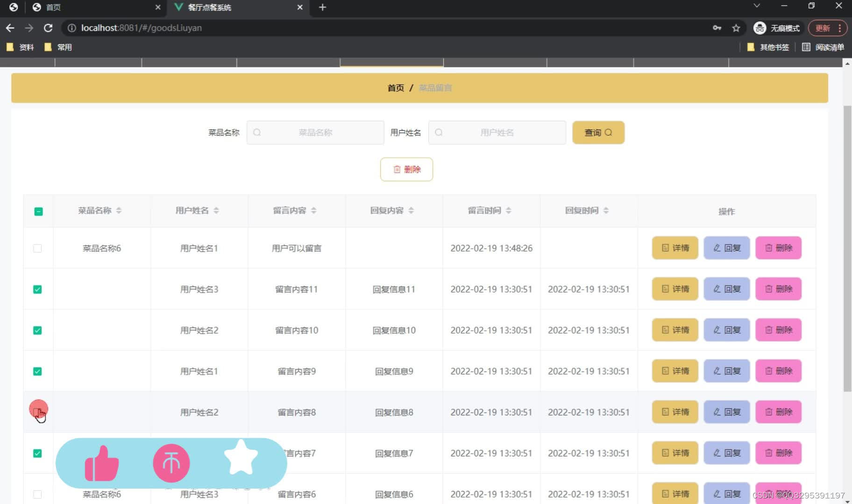Click 删除 for the 留言内容10 row
The width and height of the screenshot is (852, 504).
click(778, 330)
